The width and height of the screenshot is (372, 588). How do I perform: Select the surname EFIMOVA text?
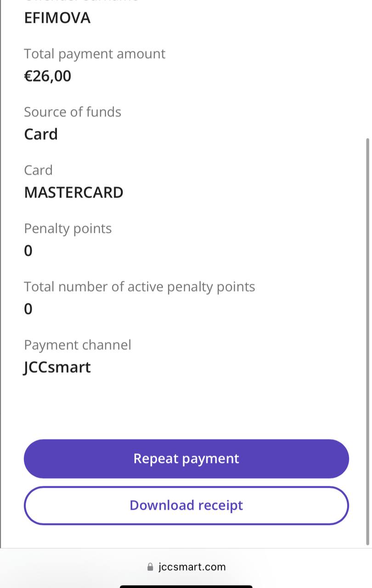57,18
